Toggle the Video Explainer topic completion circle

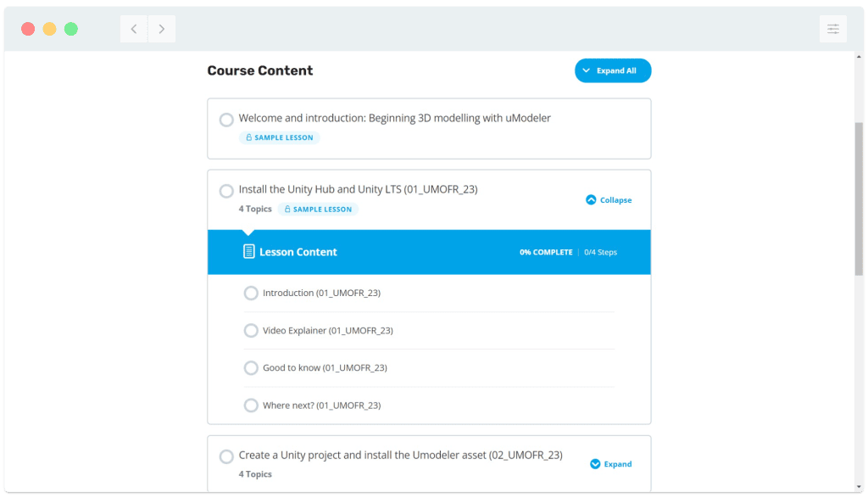[251, 330]
